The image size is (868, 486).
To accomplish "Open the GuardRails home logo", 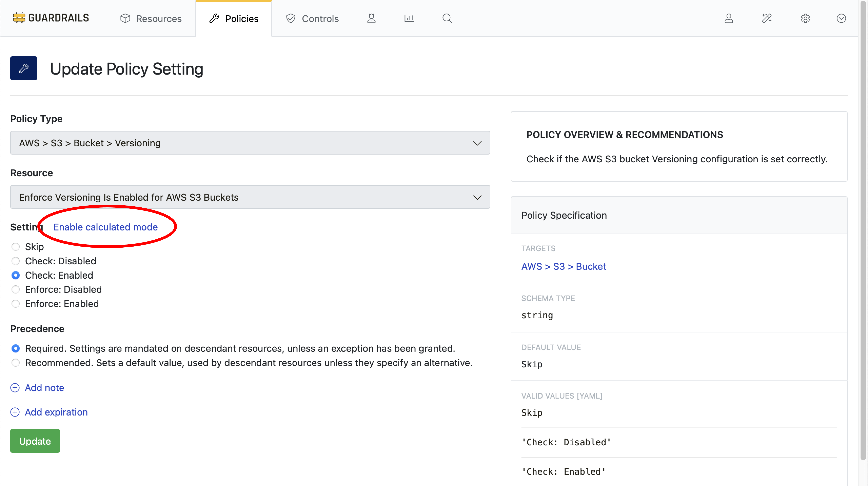I will click(51, 17).
